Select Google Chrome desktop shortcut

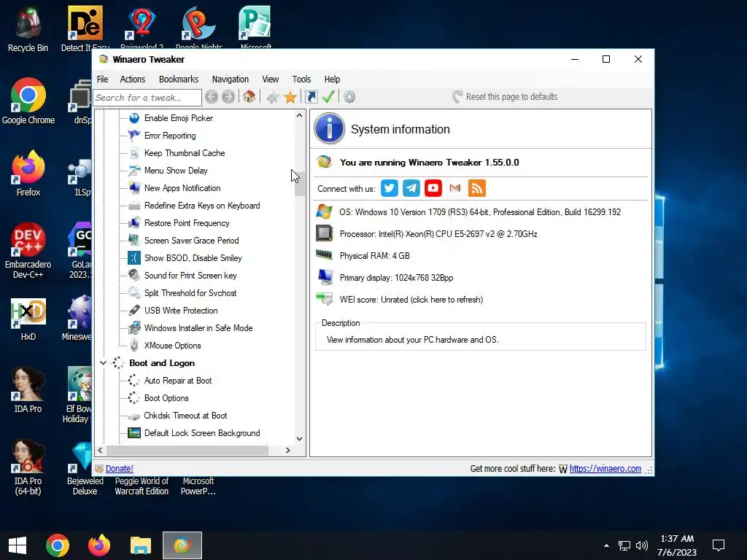pyautogui.click(x=28, y=101)
